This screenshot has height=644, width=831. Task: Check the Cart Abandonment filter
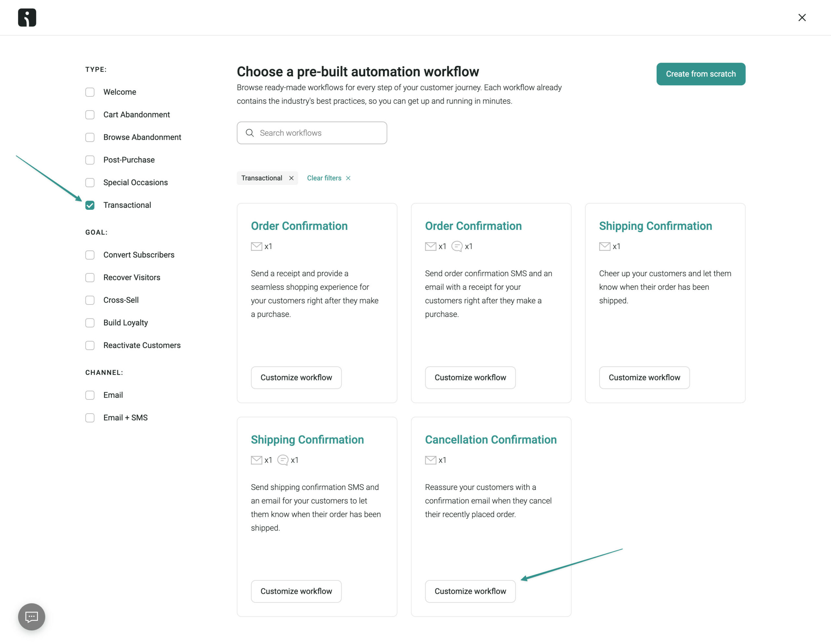[90, 115]
